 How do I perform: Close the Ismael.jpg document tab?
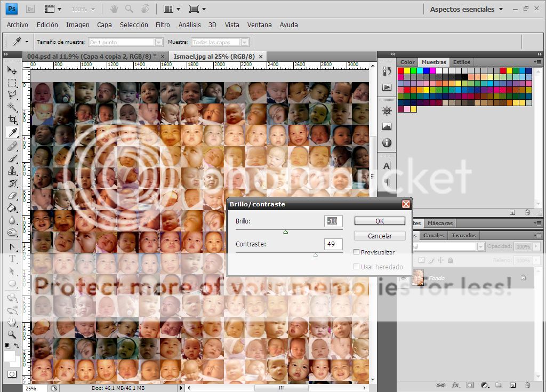[260, 57]
